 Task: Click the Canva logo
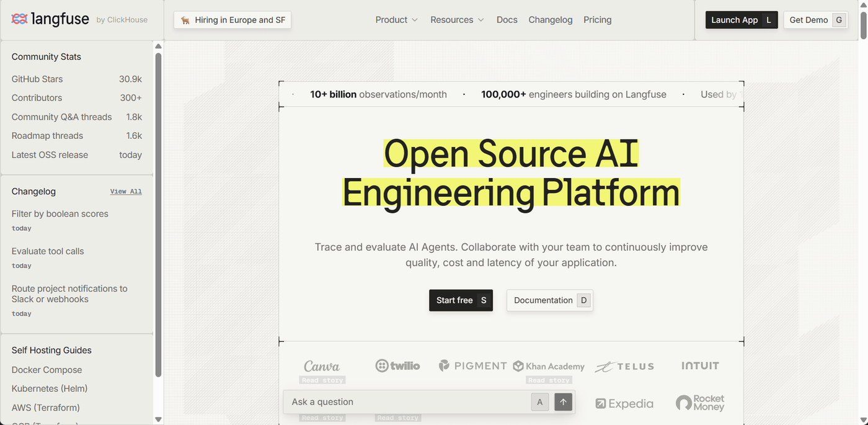(x=322, y=366)
